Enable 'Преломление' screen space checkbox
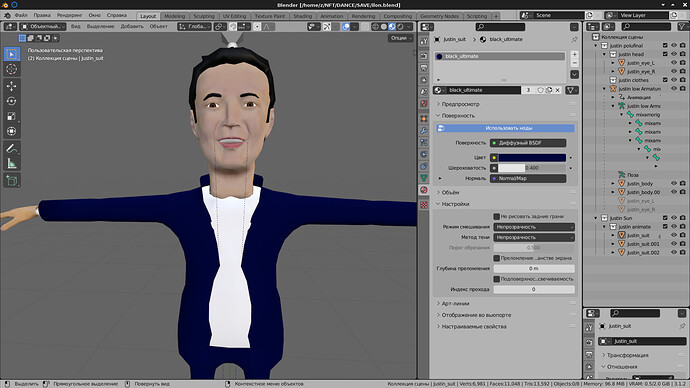 click(496, 258)
